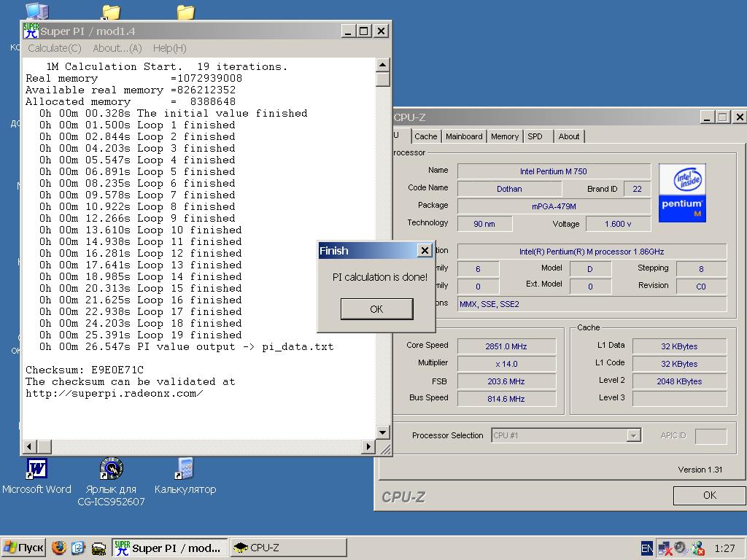Click the FSB value 203.6 MHz
Image resolution: width=747 pixels, height=560 pixels.
click(x=506, y=381)
